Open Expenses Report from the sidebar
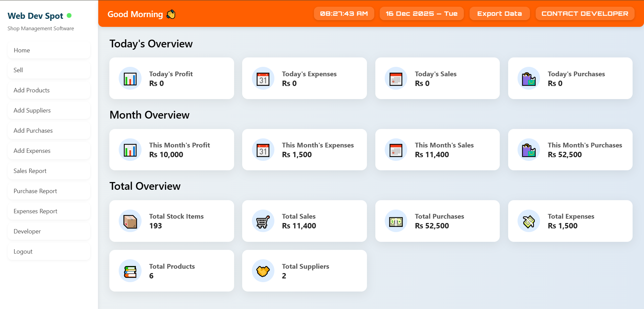Viewport: 644px width, 309px height. [49, 211]
